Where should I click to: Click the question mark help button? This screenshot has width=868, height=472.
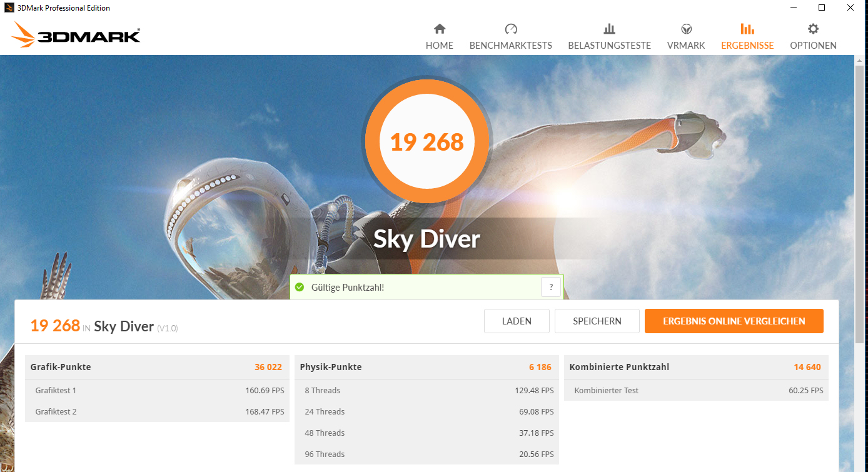551,287
